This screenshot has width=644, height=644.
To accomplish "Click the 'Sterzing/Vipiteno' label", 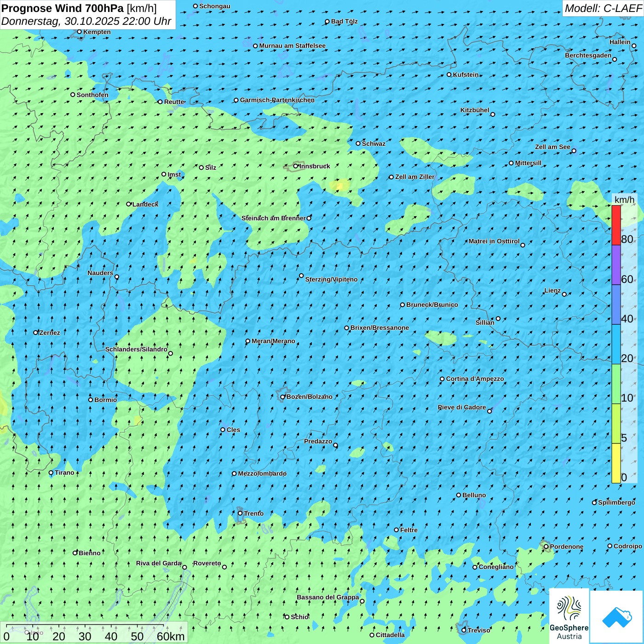I will coord(332,279).
